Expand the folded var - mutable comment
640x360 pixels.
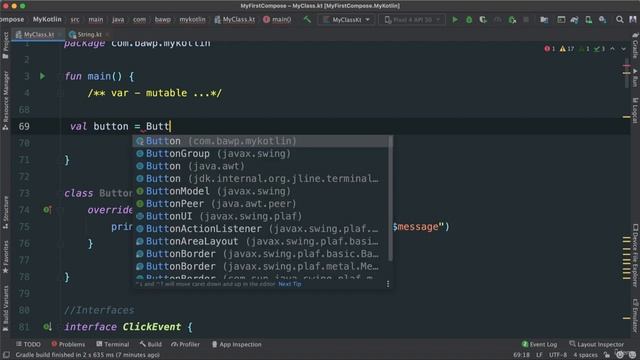(x=155, y=93)
